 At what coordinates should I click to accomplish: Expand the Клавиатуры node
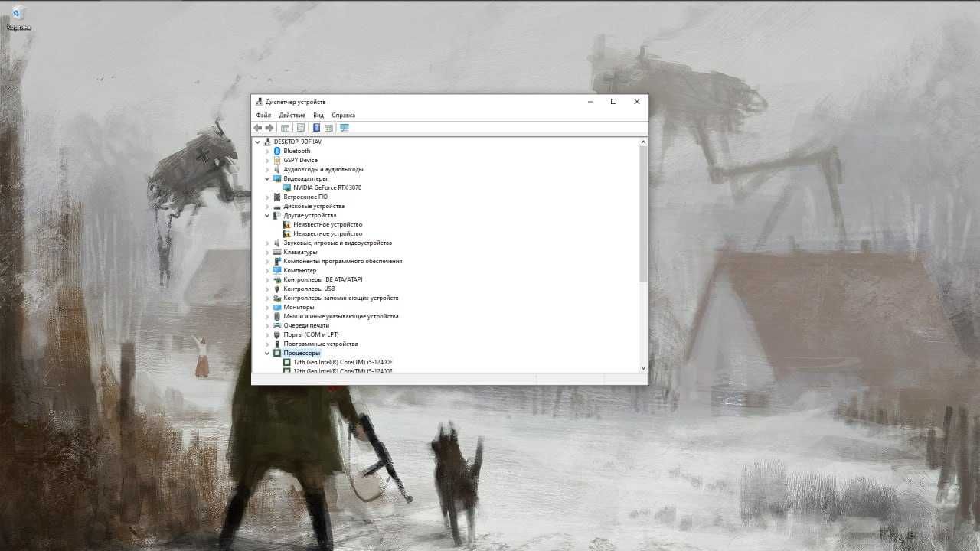267,252
